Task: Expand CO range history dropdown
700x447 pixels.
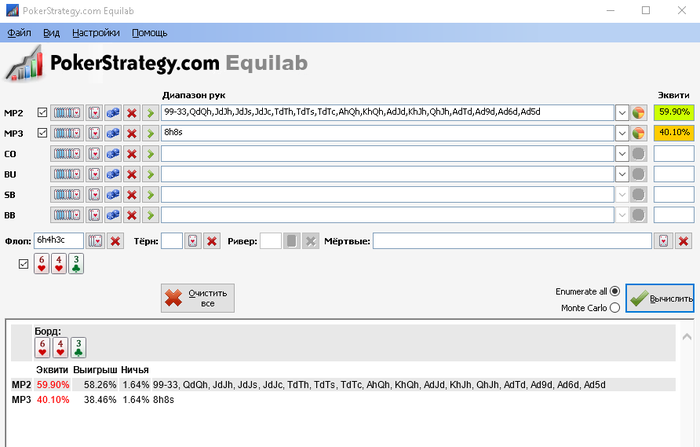Action: (x=622, y=154)
